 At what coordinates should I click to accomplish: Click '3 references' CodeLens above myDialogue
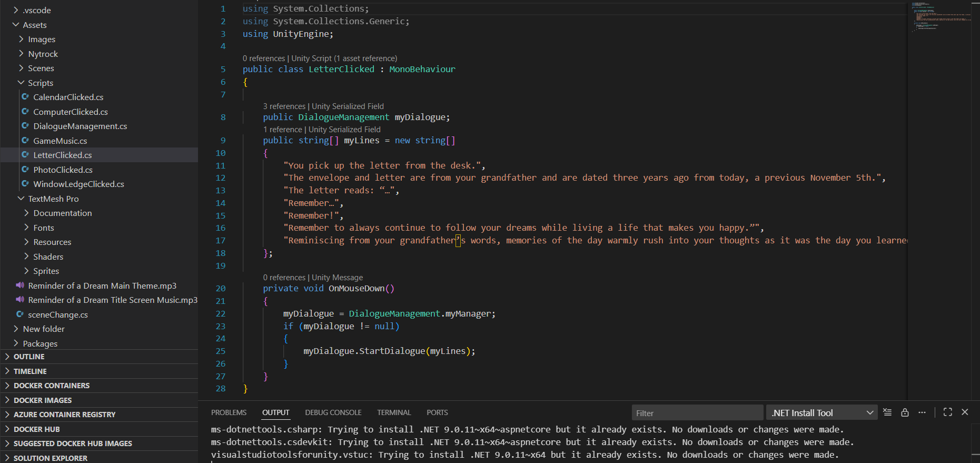pos(284,106)
